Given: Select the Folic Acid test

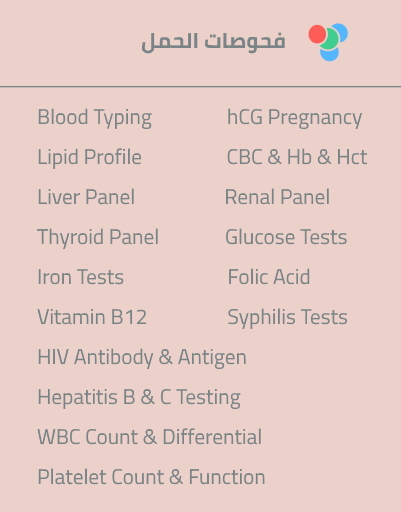Looking at the screenshot, I should tap(269, 277).
